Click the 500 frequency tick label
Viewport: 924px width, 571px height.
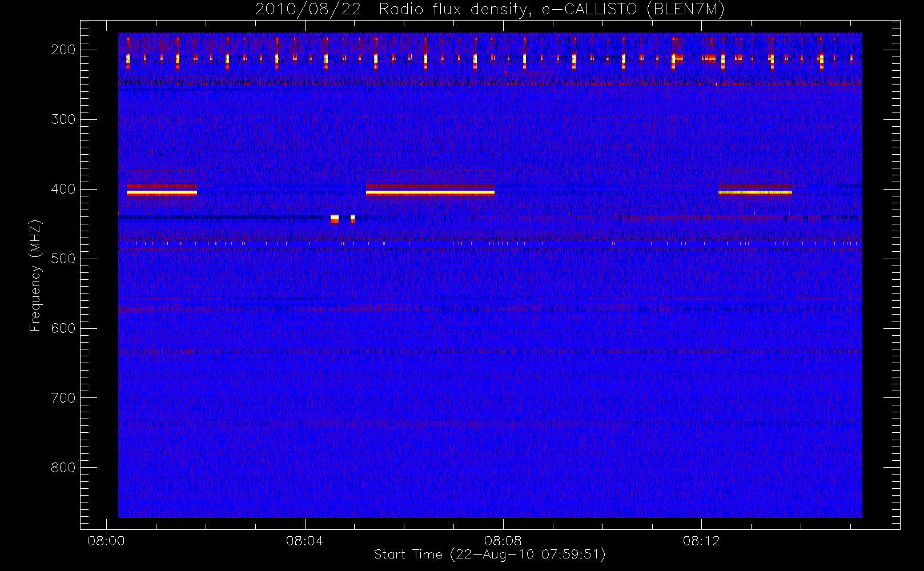pos(63,259)
